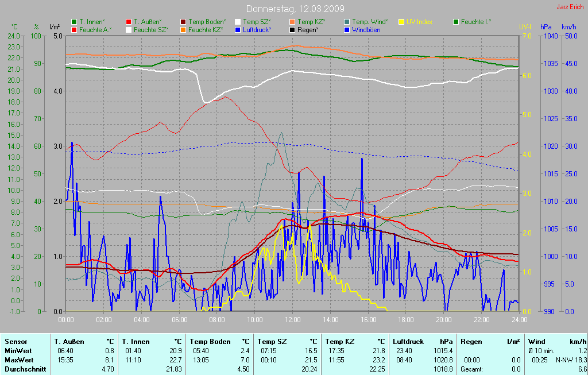Image resolution: width=588 pixels, height=375 pixels.
Task: Click the Temp SZ average value 20.24
Action: [x=310, y=369]
